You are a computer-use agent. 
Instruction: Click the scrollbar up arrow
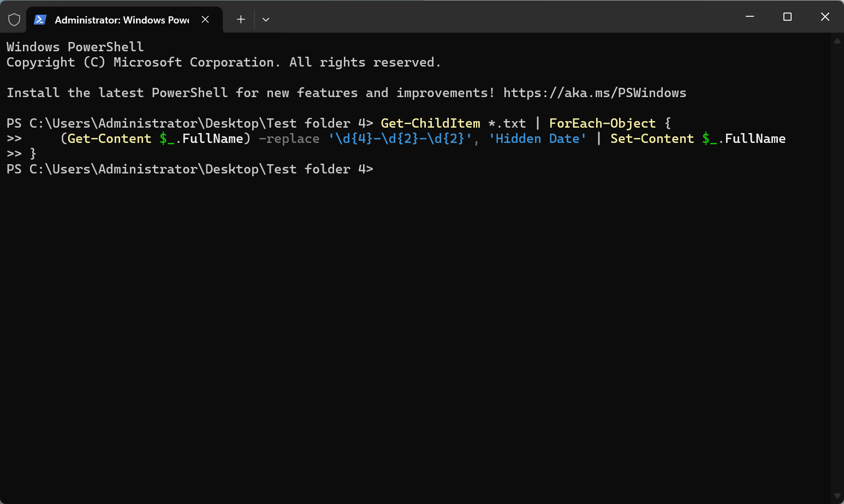tap(837, 41)
